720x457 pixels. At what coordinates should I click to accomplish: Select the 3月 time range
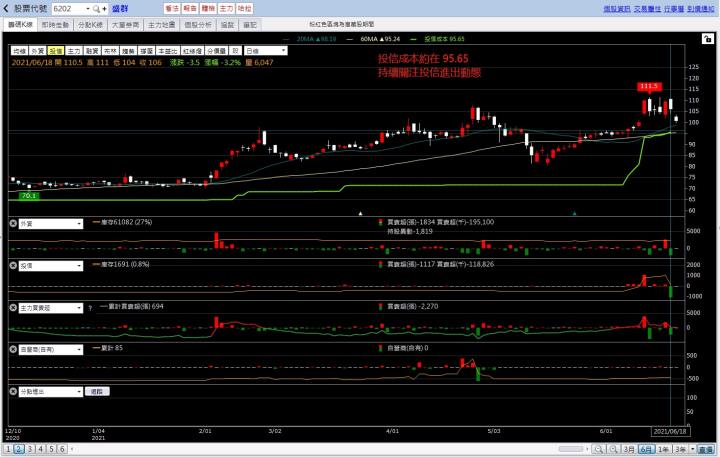coord(629,449)
